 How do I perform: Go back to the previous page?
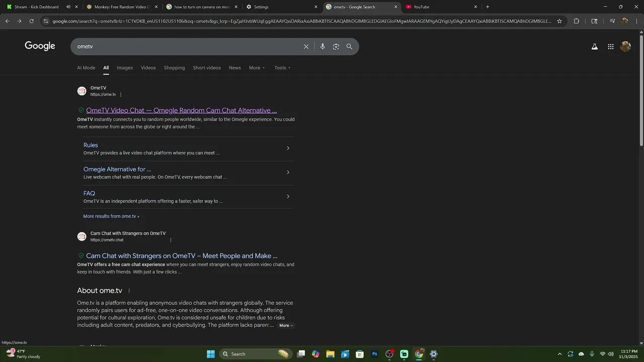(x=7, y=21)
